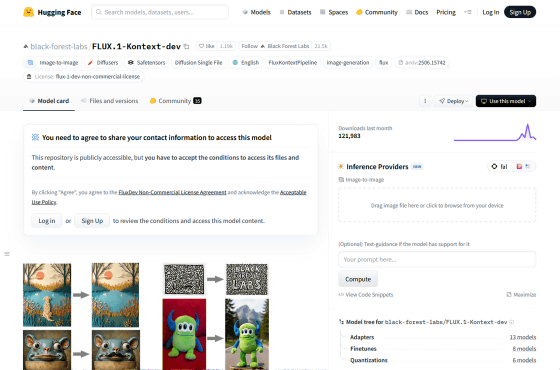
Task: Focus the Your prompt here field
Action: [437, 259]
